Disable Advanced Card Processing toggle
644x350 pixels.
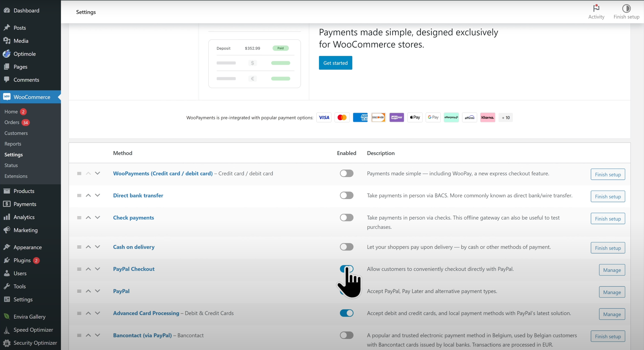(x=346, y=313)
